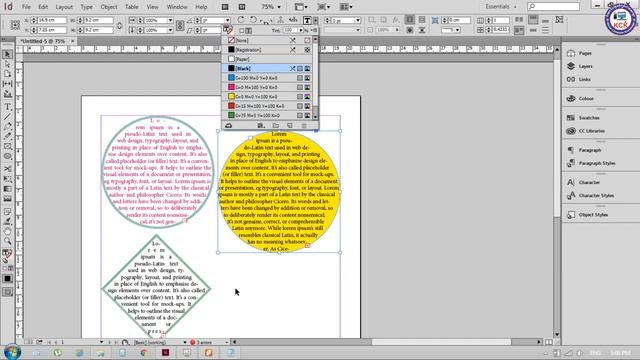Select the Line tool
Viewport: 640px width, 360px height.
point(7,117)
